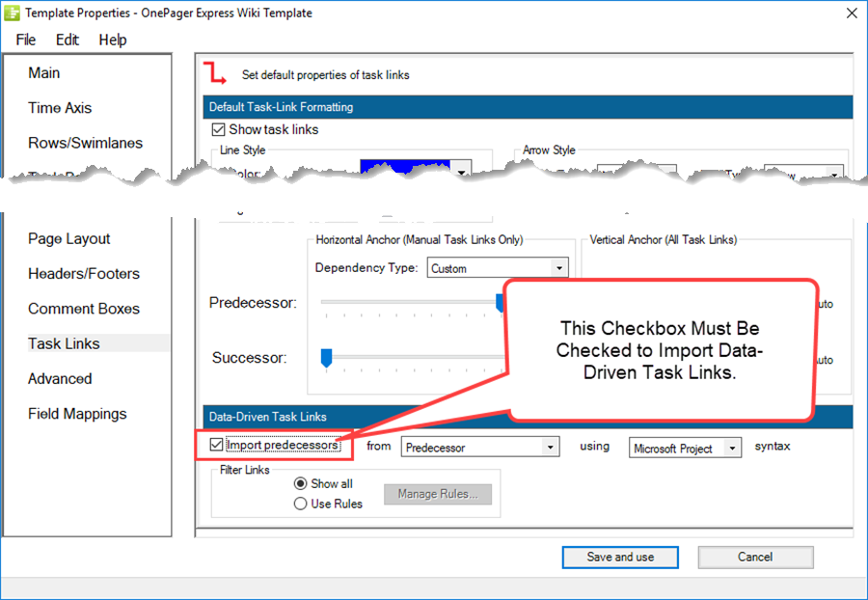
Task: Select the Show all radio button
Action: tap(303, 483)
